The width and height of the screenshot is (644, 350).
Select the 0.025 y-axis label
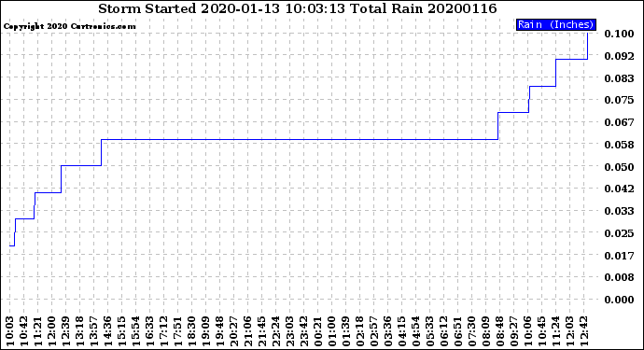point(619,233)
